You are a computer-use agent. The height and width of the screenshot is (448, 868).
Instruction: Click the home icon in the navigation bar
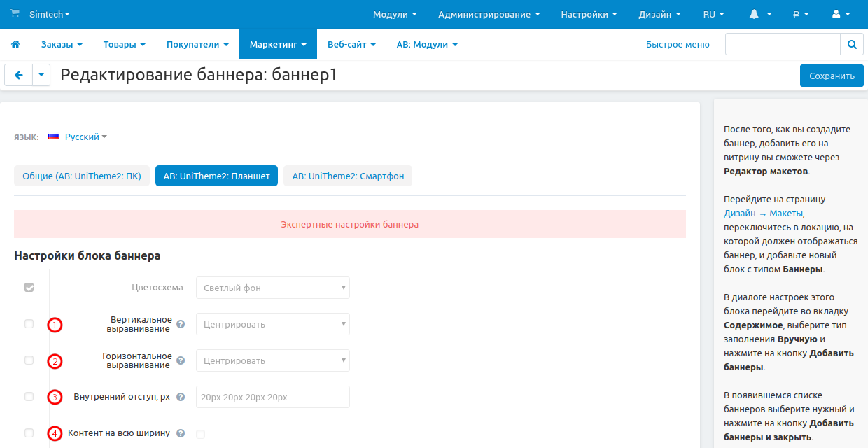[x=15, y=43]
